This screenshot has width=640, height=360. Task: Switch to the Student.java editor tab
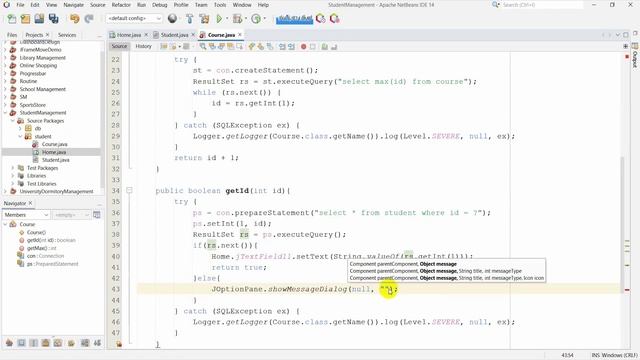coord(174,35)
